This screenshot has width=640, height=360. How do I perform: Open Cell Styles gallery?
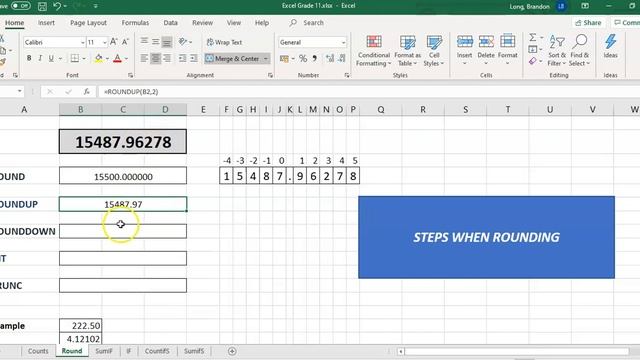coord(434,51)
